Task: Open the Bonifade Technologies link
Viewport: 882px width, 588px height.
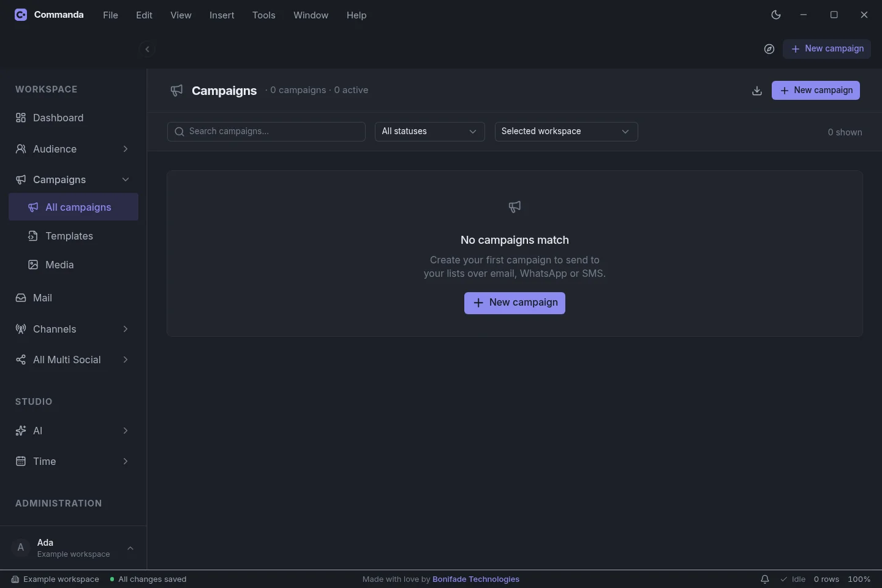Action: click(476, 579)
